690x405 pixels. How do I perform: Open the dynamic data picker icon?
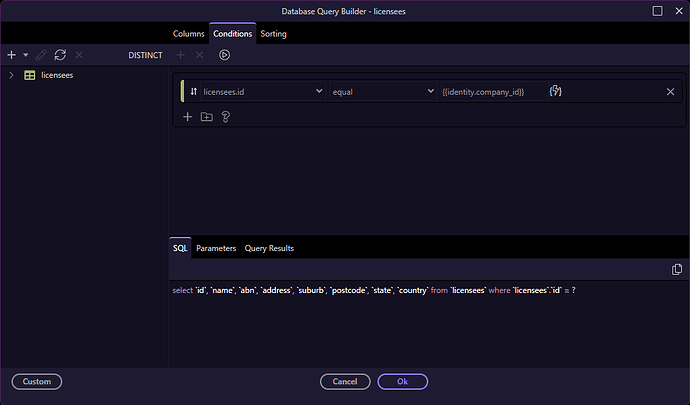click(556, 91)
